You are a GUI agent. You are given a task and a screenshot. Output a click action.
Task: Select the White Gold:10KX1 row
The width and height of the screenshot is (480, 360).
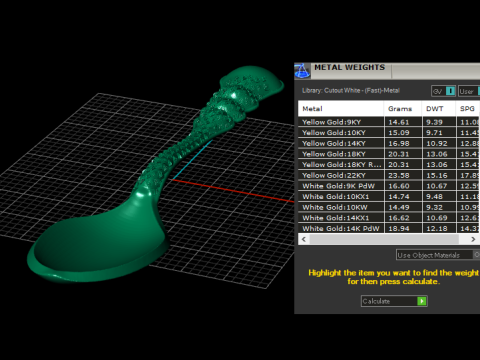pos(389,197)
